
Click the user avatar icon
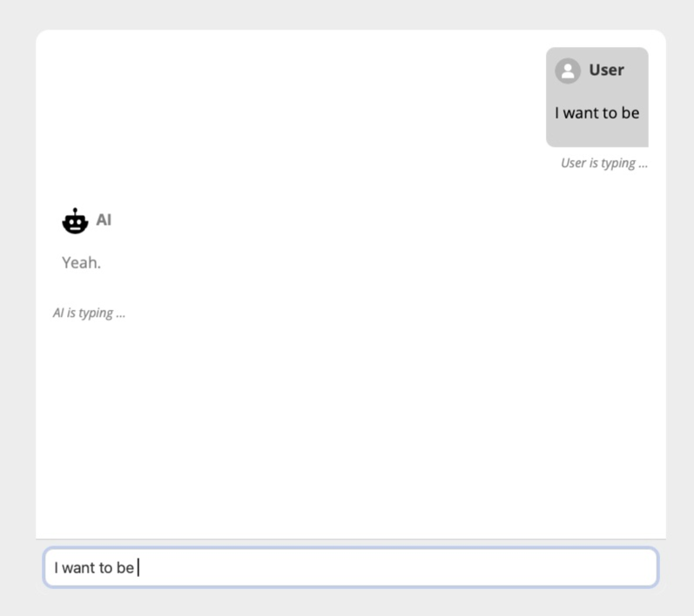pyautogui.click(x=568, y=71)
